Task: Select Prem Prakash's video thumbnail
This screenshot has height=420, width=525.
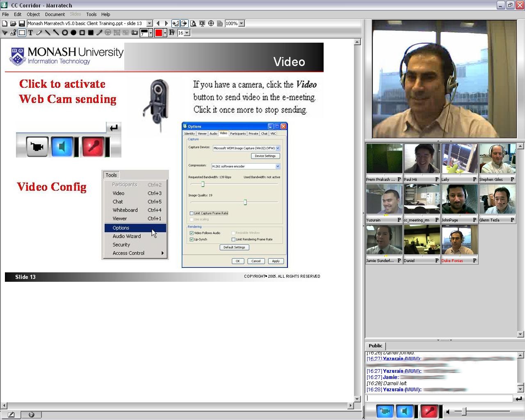Action: [x=384, y=159]
